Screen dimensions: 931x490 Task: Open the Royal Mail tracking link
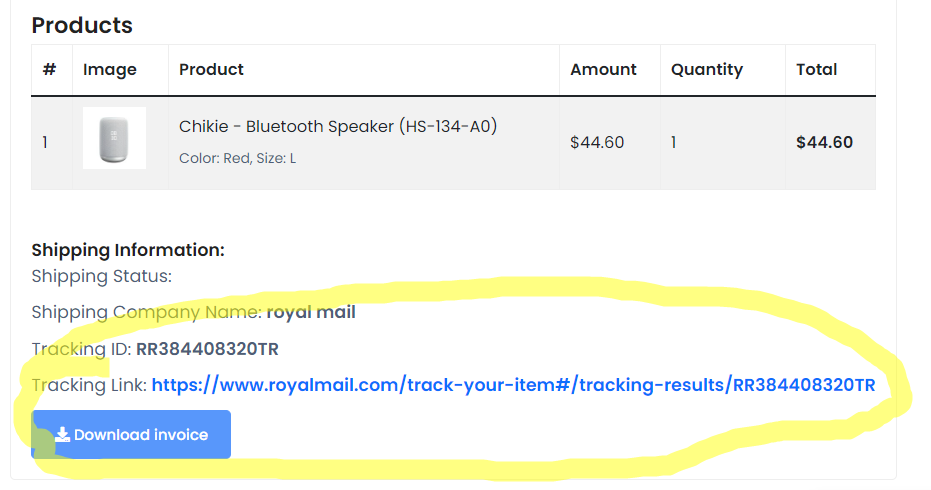point(513,385)
